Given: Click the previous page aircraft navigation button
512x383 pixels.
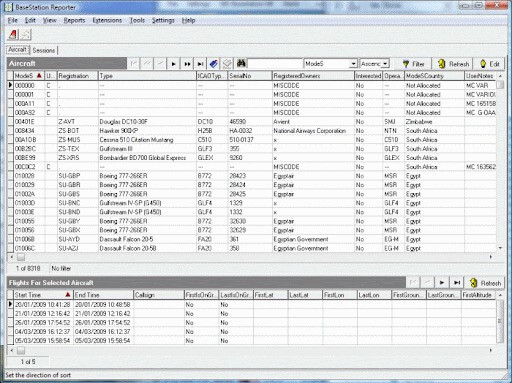Looking at the screenshot, I should click(147, 63).
